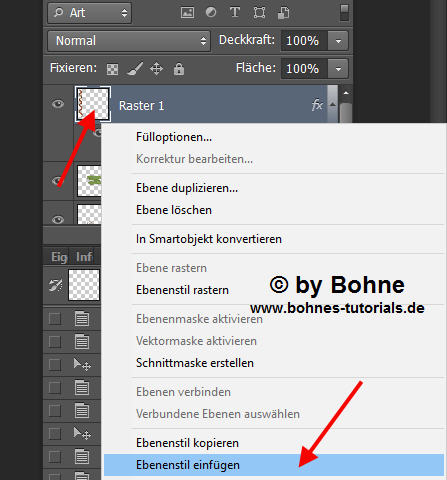
Task: Lock image pixels with brush icon
Action: (x=135, y=69)
